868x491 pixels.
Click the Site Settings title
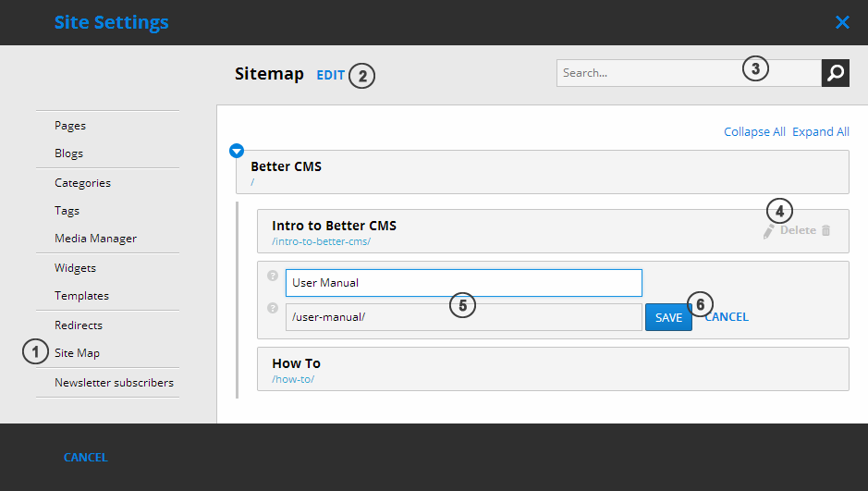pos(111,22)
